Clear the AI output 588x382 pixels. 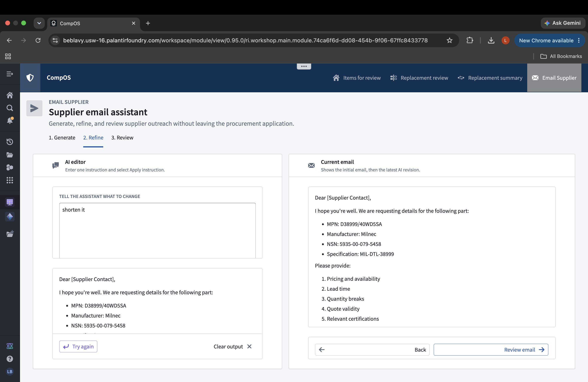point(232,346)
